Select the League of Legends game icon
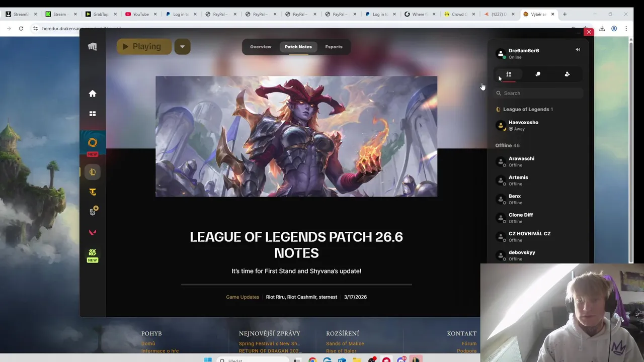The image size is (644, 362). click(93, 172)
